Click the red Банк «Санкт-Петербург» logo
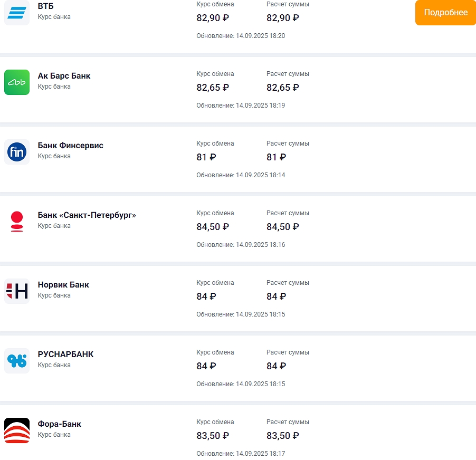 [17, 222]
